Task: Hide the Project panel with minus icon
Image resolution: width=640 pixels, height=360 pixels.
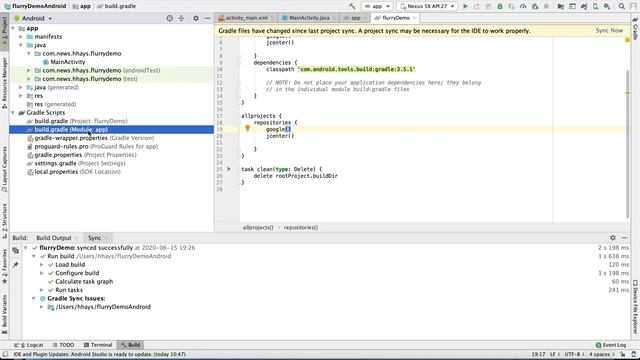Action: click(x=207, y=18)
